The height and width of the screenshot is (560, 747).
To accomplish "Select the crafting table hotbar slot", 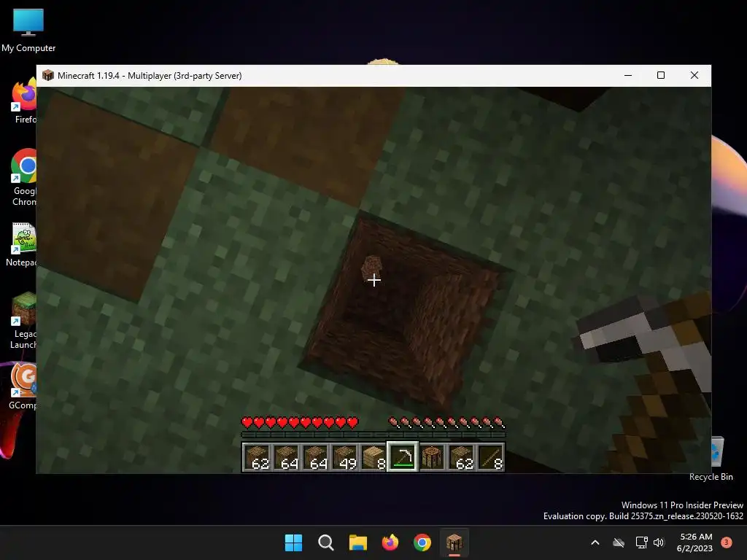I will (432, 456).
